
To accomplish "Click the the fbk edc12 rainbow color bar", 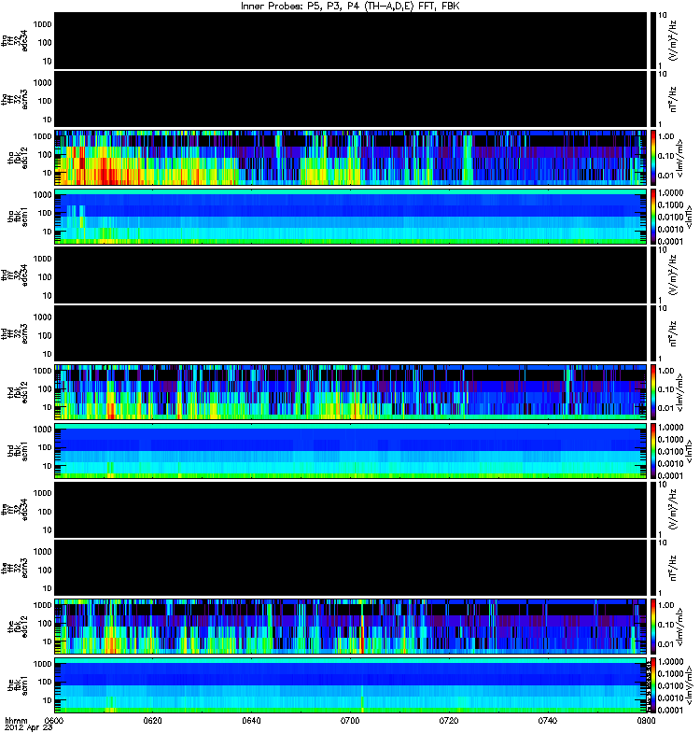I will point(653,627).
